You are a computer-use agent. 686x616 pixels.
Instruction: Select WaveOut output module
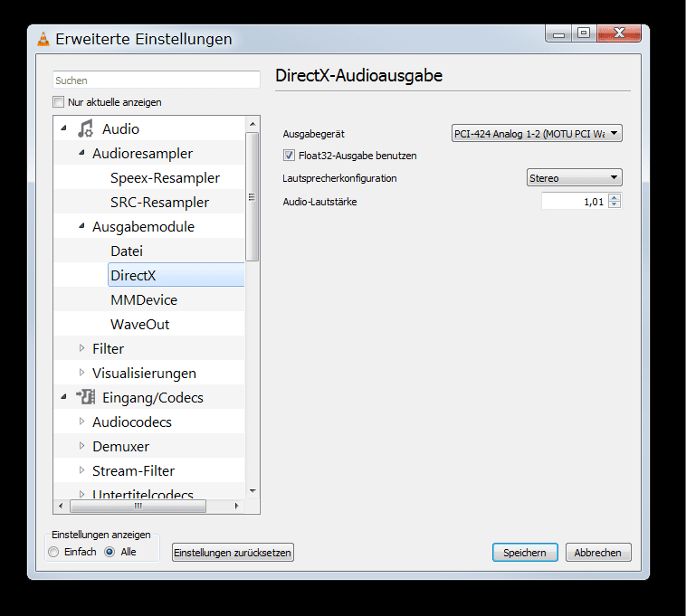140,325
